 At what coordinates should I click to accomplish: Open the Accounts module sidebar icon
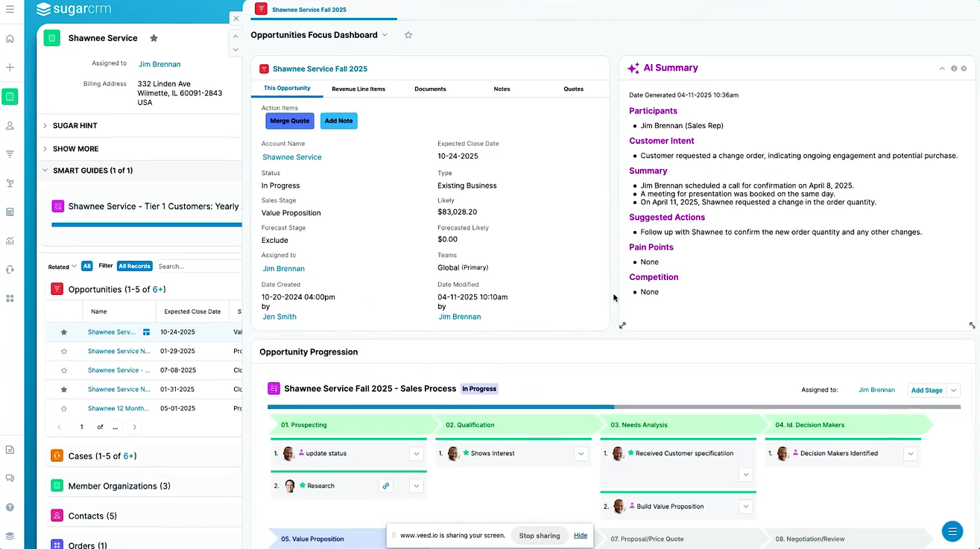tap(10, 96)
